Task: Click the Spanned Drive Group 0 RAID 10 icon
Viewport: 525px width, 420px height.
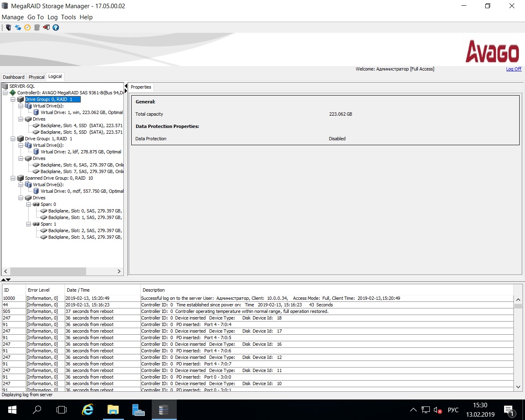Action: [x=21, y=178]
